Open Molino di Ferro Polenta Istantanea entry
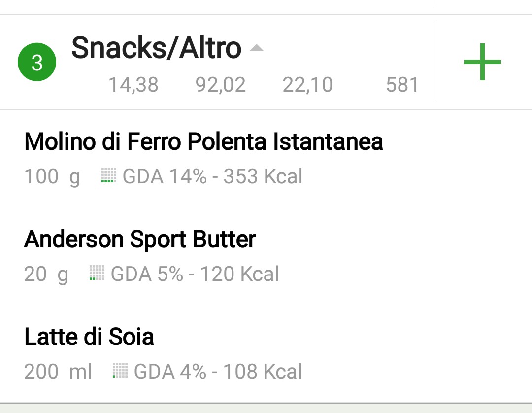The image size is (532, 413). [266, 159]
